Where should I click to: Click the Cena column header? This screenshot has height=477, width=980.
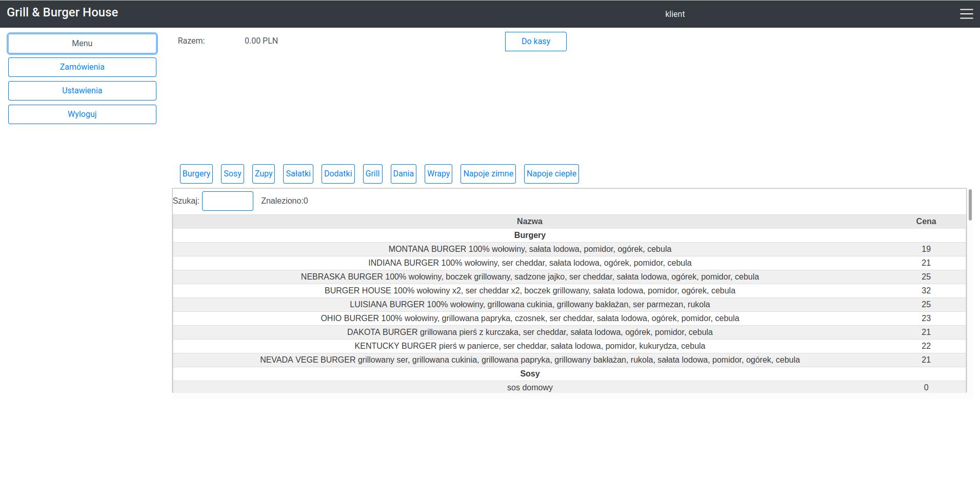click(x=926, y=222)
